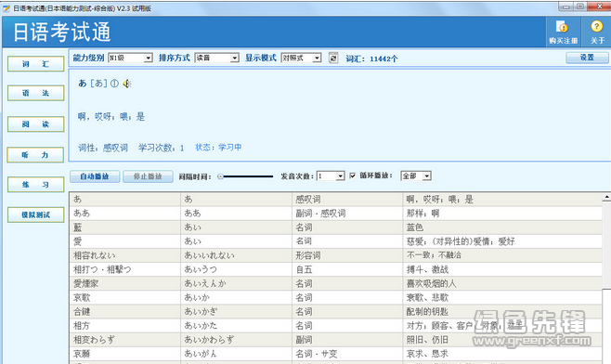Viewport: 611px width, 364px height.
Task: Select the word 藍 in the list
Action: pos(78,227)
